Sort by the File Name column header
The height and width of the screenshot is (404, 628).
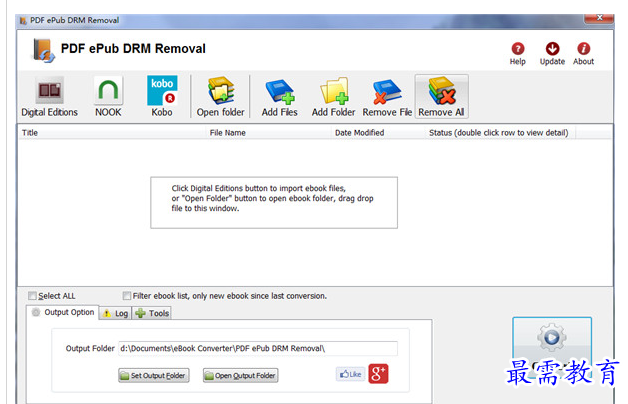pyautogui.click(x=268, y=133)
